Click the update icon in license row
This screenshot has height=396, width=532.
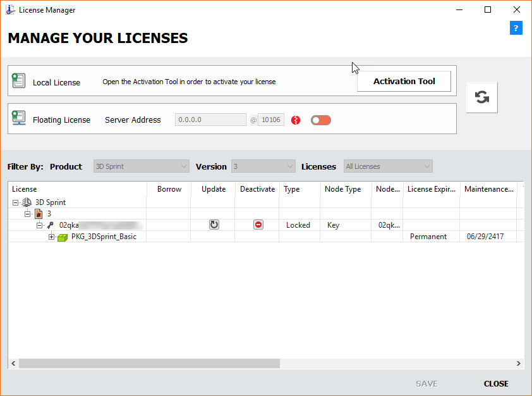[x=214, y=225]
